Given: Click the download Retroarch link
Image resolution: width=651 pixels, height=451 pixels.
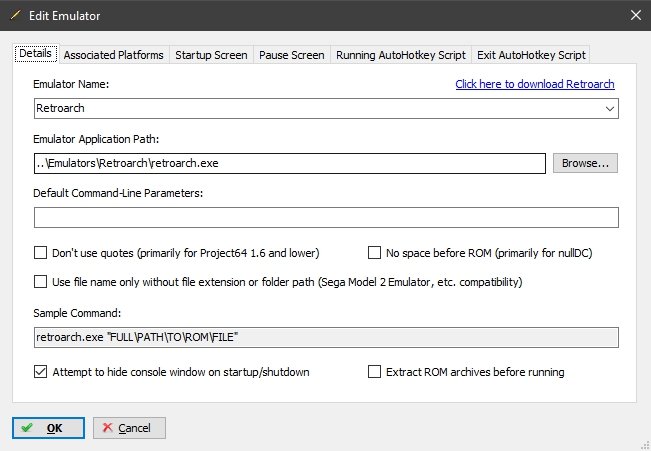Looking at the screenshot, I should click(x=535, y=84).
